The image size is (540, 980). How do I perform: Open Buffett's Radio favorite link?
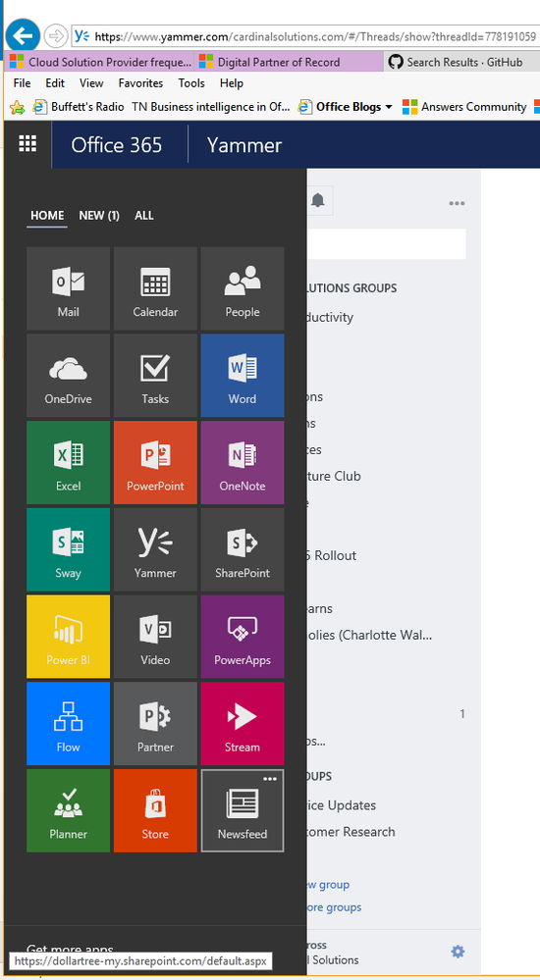tap(79, 107)
